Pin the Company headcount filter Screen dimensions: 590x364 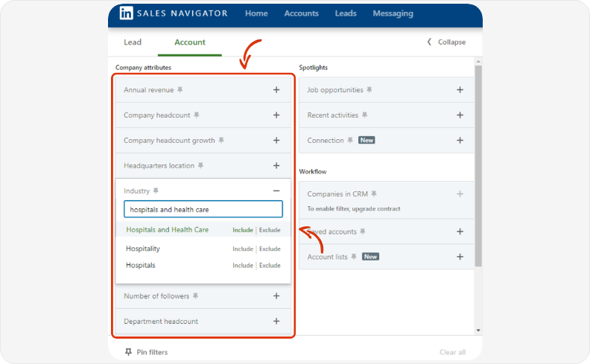(197, 115)
